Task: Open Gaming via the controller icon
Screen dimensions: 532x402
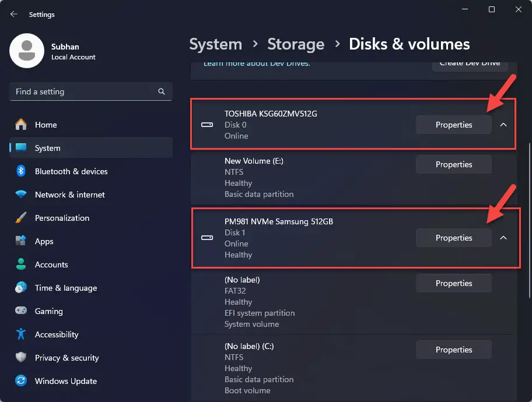Action: pyautogui.click(x=22, y=311)
